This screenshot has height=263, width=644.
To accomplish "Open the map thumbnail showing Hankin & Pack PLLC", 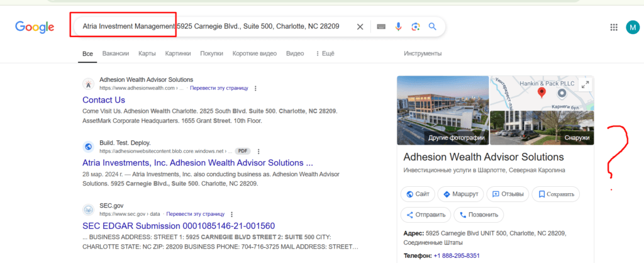I will (x=542, y=93).
